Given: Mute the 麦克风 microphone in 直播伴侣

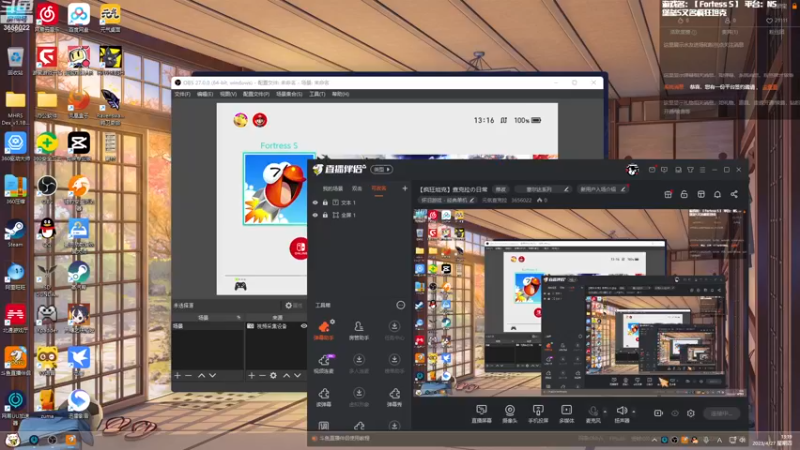Looking at the screenshot, I should click(x=593, y=414).
